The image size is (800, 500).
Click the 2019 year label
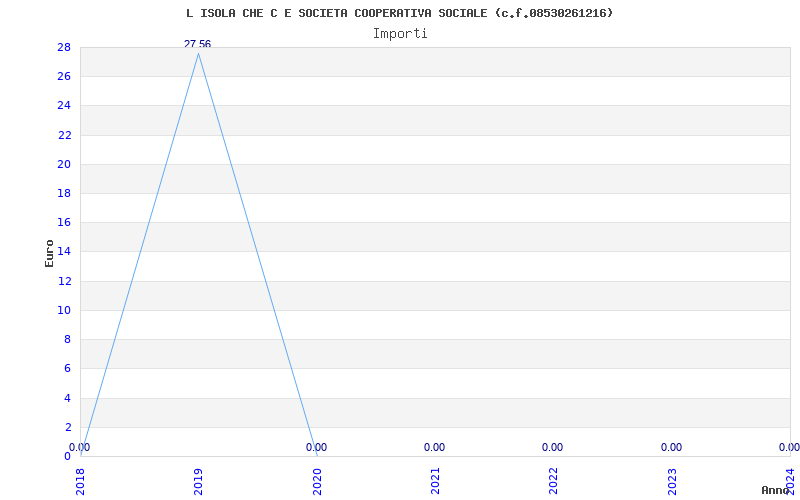pos(198,482)
